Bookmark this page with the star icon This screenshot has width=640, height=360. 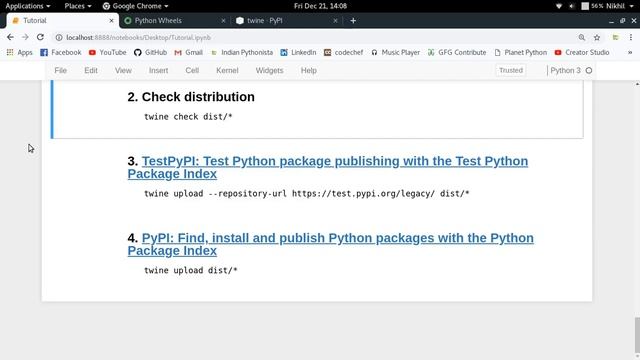[597, 38]
